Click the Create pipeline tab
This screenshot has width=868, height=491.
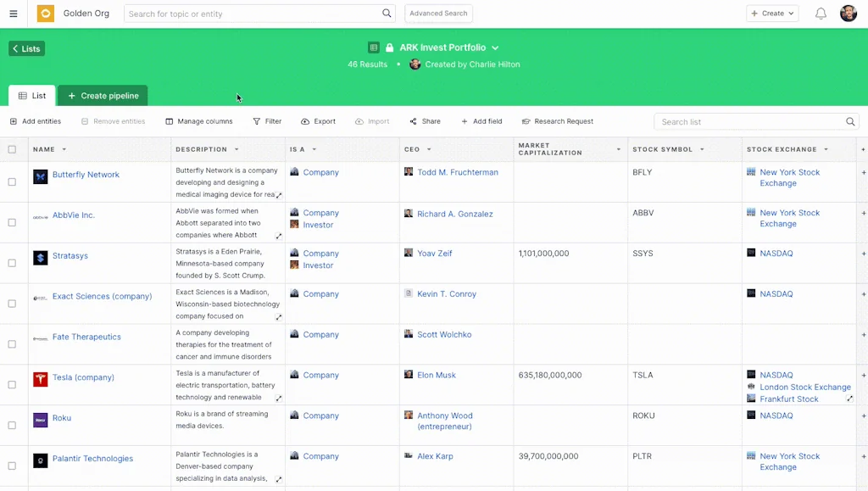coord(103,96)
